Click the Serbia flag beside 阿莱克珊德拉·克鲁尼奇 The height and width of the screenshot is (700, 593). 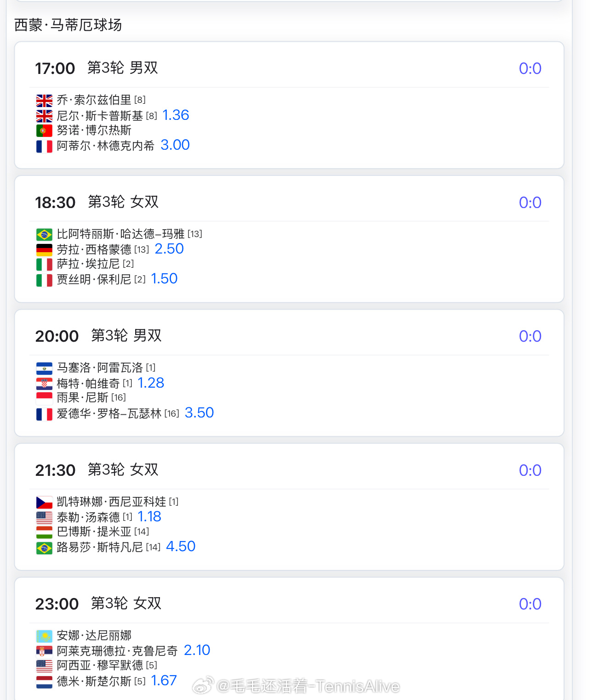coord(44,651)
